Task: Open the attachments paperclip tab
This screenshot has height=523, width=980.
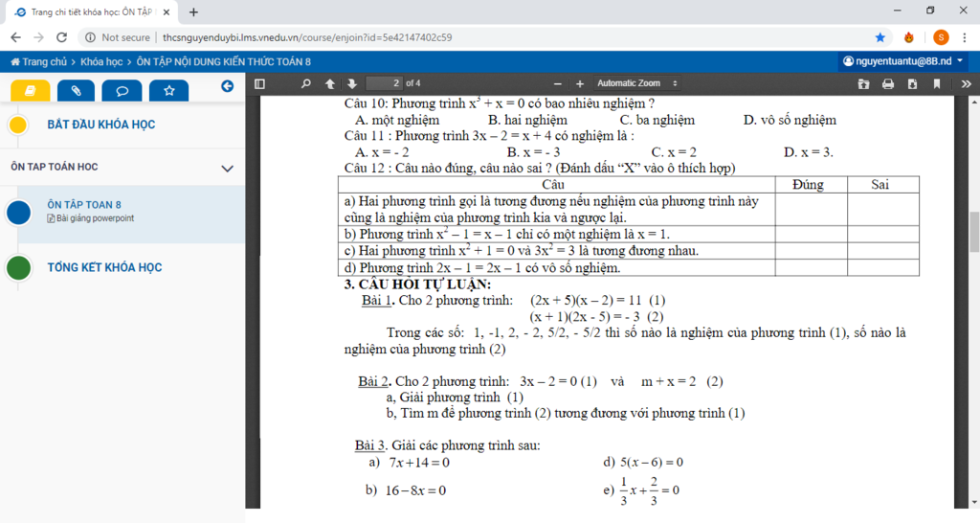Action: point(76,91)
